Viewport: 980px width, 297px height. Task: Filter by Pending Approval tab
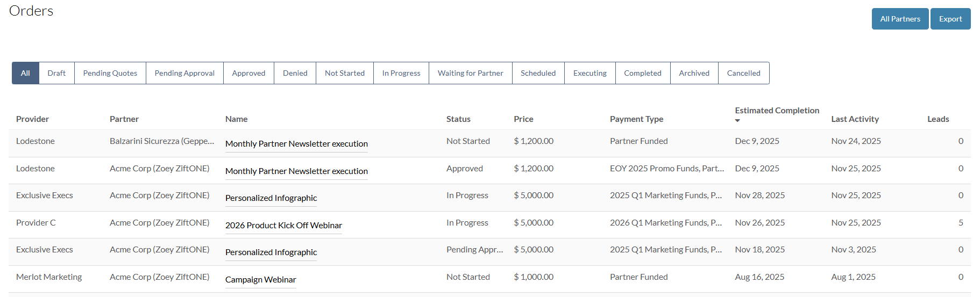pos(184,73)
